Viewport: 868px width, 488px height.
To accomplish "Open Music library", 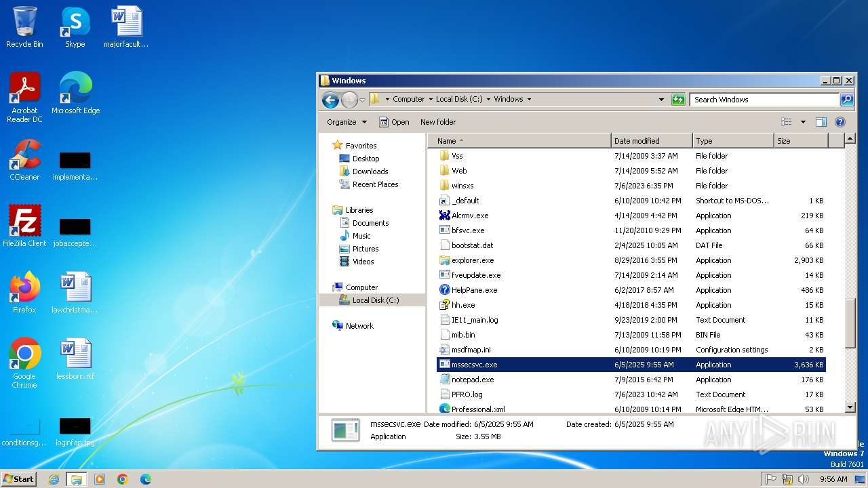I will (x=361, y=236).
